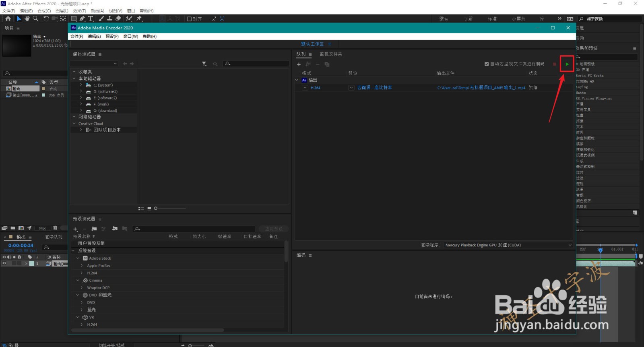Open the media browser panel menu icon
This screenshot has width=644, height=347.
(100, 54)
